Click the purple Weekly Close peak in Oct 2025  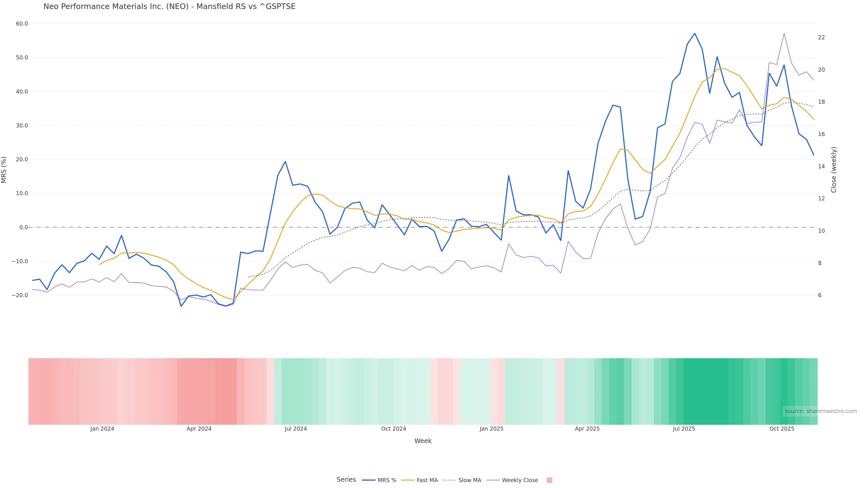[784, 33]
